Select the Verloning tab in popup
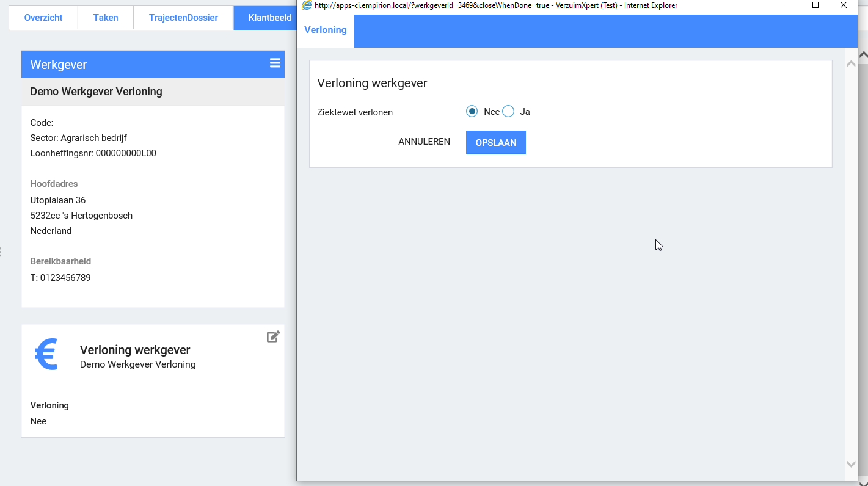868x486 pixels. (325, 31)
